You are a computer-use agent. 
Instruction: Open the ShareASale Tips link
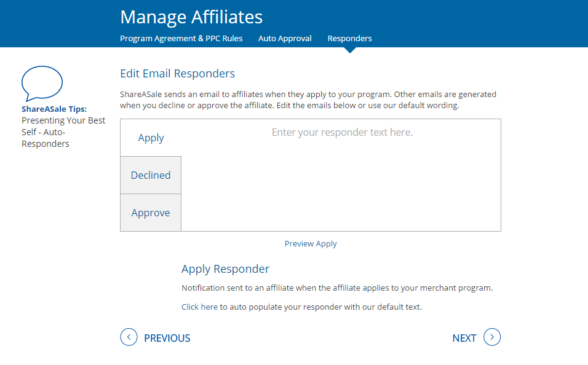54,109
